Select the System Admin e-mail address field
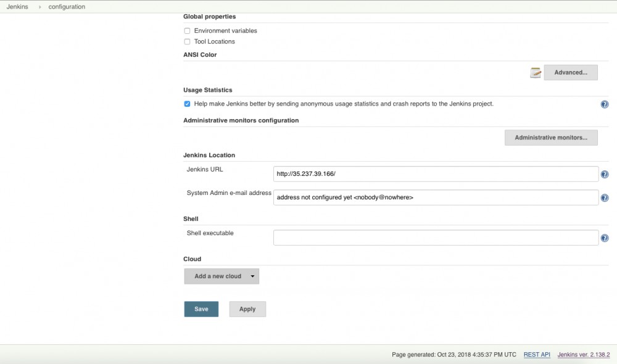This screenshot has width=617, height=364. click(x=436, y=197)
